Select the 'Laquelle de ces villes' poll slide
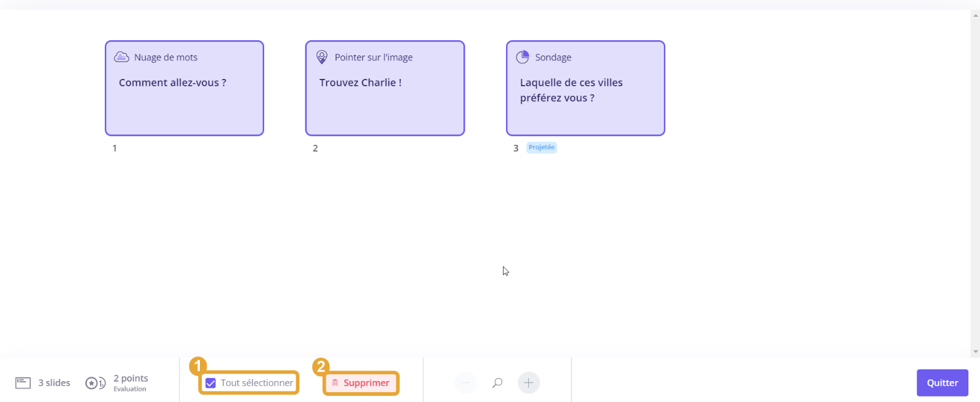The height and width of the screenshot is (402, 980). [586, 88]
